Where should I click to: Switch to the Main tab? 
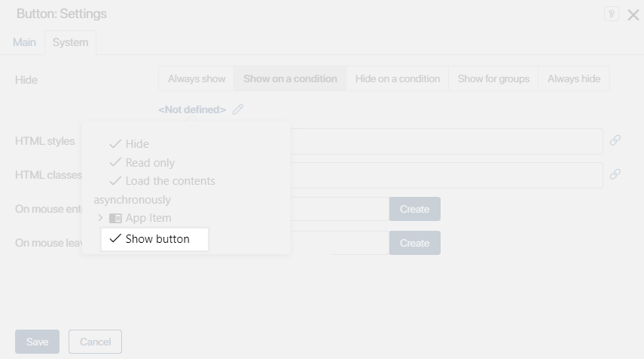click(x=24, y=42)
